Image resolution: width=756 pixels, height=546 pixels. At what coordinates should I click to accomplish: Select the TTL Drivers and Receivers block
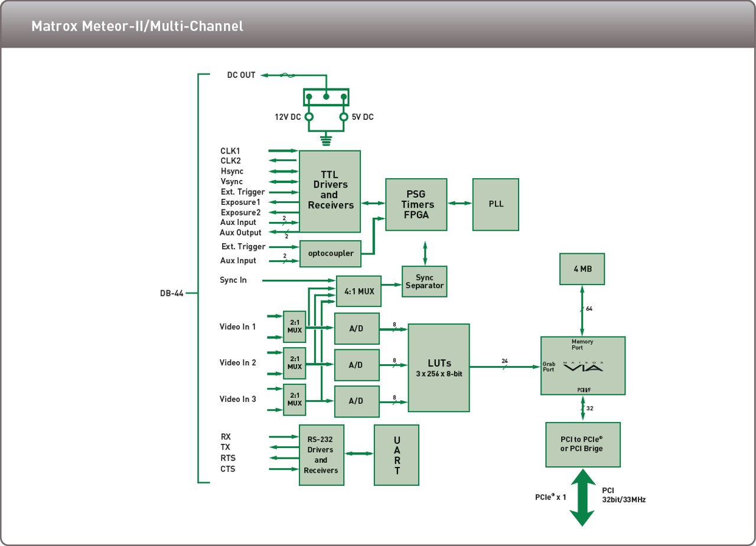pyautogui.click(x=330, y=191)
